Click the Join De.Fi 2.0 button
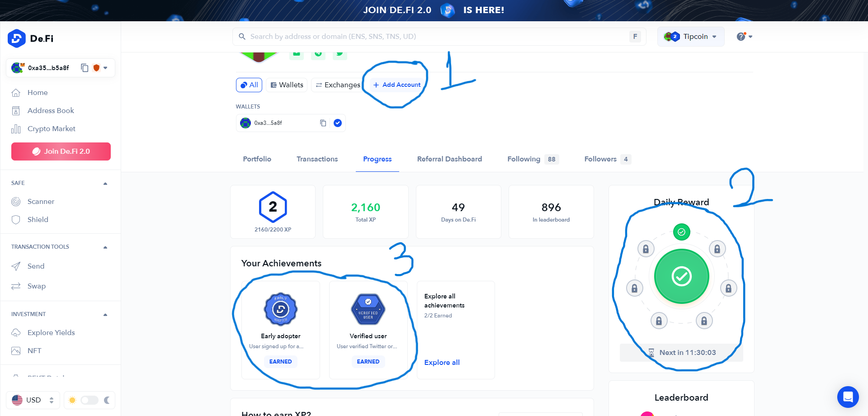Viewport: 868px width, 416px height. [x=61, y=151]
